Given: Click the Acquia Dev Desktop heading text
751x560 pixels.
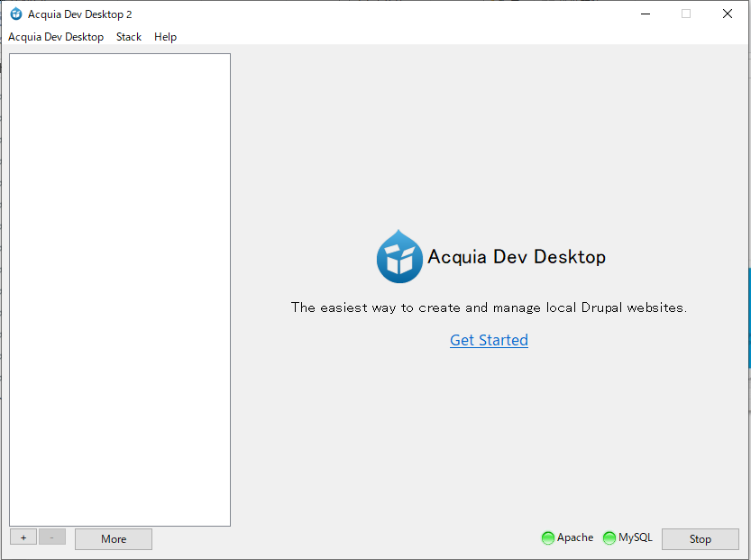Looking at the screenshot, I should (517, 257).
